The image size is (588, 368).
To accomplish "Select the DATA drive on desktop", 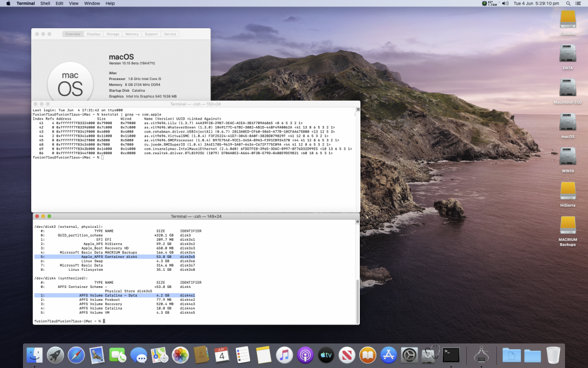I will [568, 54].
